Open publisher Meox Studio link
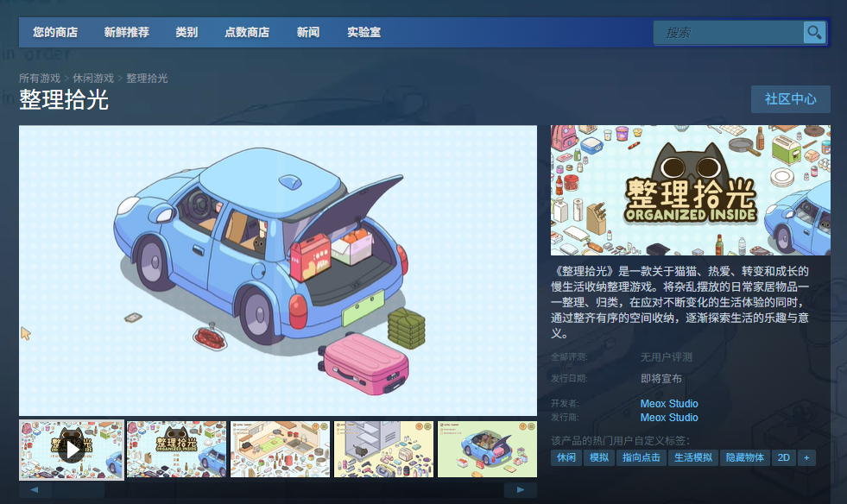 coord(669,418)
